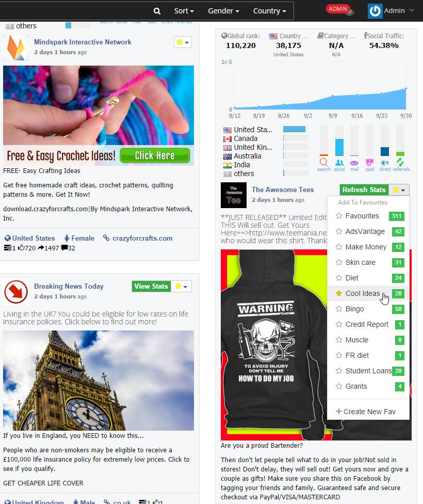This screenshot has width=423, height=504.
Task: Choose Create New Fav menu entry
Action: (x=366, y=412)
